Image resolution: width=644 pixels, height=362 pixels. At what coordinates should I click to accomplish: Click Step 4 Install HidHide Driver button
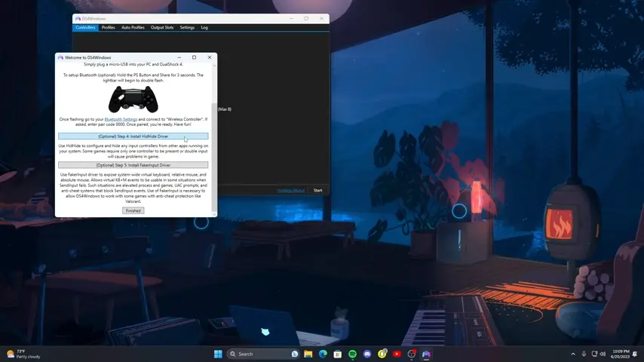click(x=133, y=136)
